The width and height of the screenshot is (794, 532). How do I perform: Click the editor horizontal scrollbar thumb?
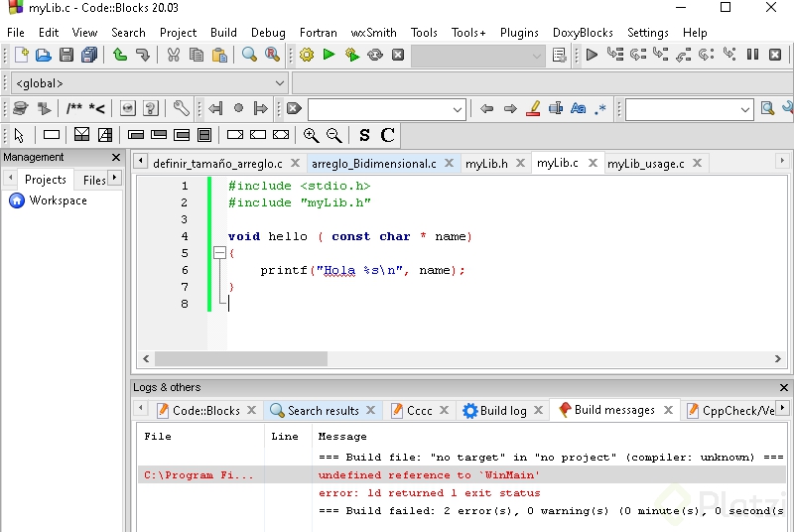241,359
